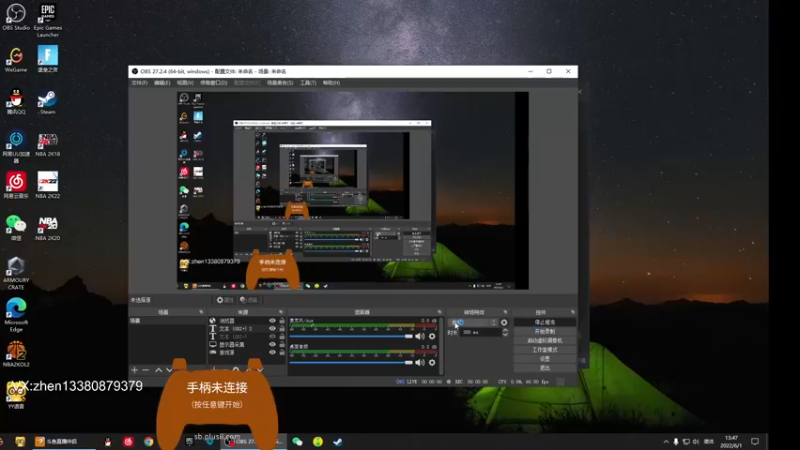Adjust the 桌面音频 volume slider
Viewport: 800px width, 450px height.
(x=351, y=362)
